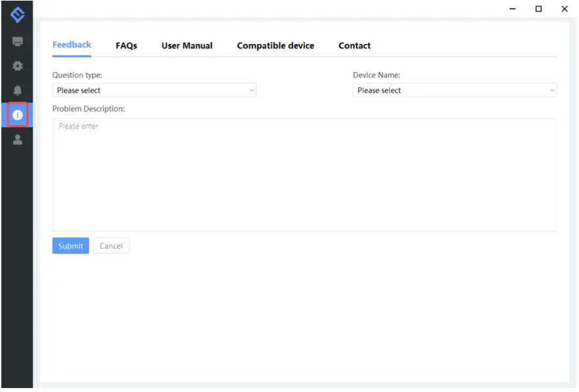Open the user account sidebar icon

[17, 139]
